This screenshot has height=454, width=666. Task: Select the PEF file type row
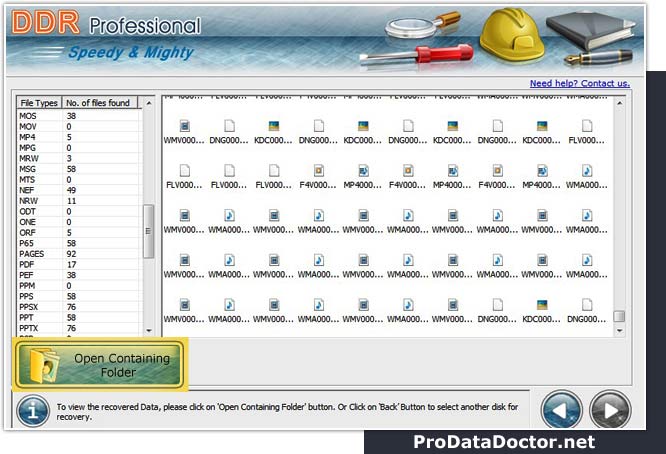(x=79, y=275)
